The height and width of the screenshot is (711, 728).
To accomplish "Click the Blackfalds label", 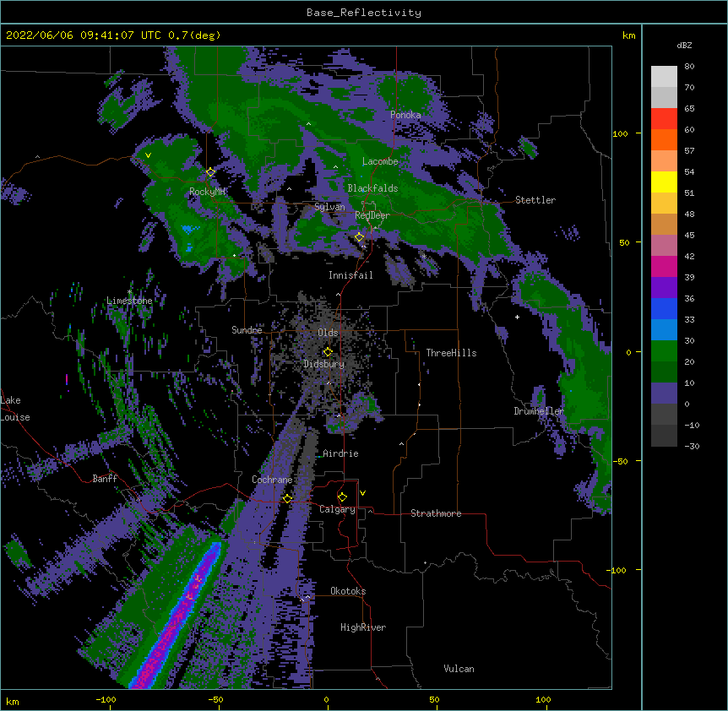I will tap(372, 188).
